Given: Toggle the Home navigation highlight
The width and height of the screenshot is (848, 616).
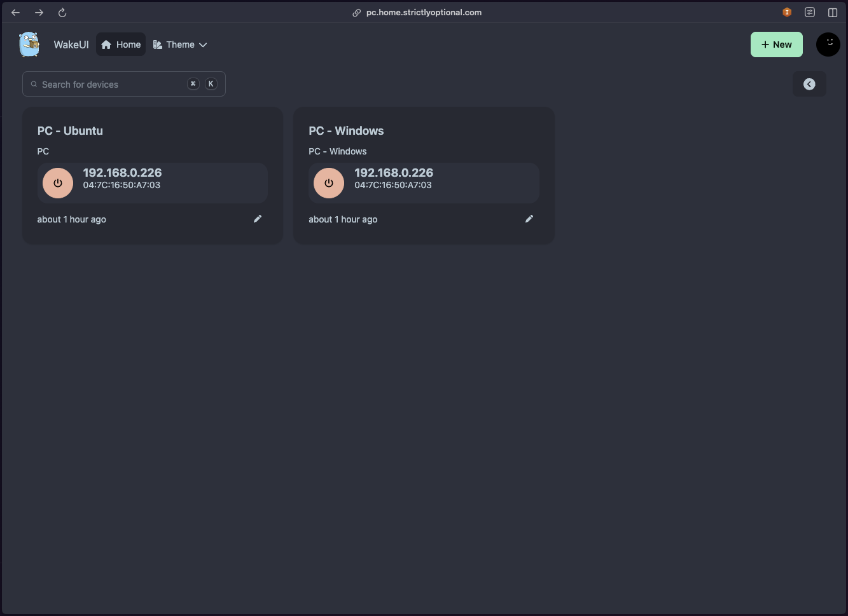Looking at the screenshot, I should [x=121, y=44].
